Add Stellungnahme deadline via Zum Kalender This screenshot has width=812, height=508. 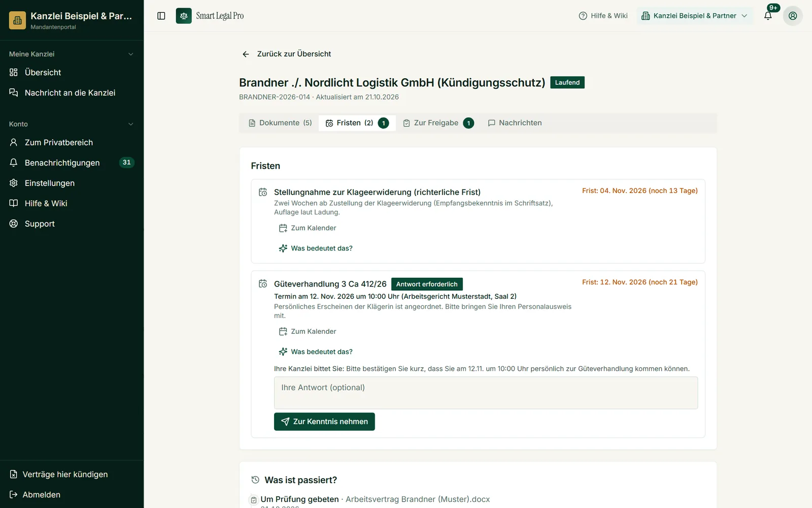pyautogui.click(x=308, y=228)
